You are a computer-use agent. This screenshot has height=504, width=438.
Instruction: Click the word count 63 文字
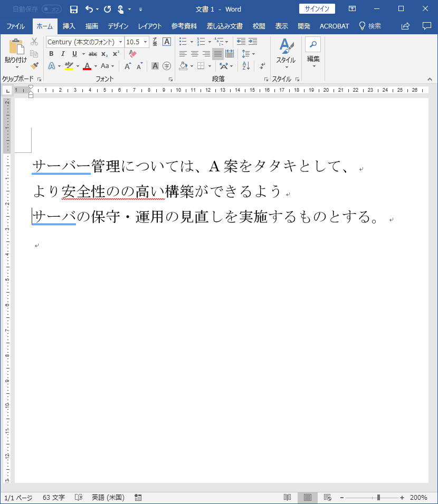coord(54,497)
